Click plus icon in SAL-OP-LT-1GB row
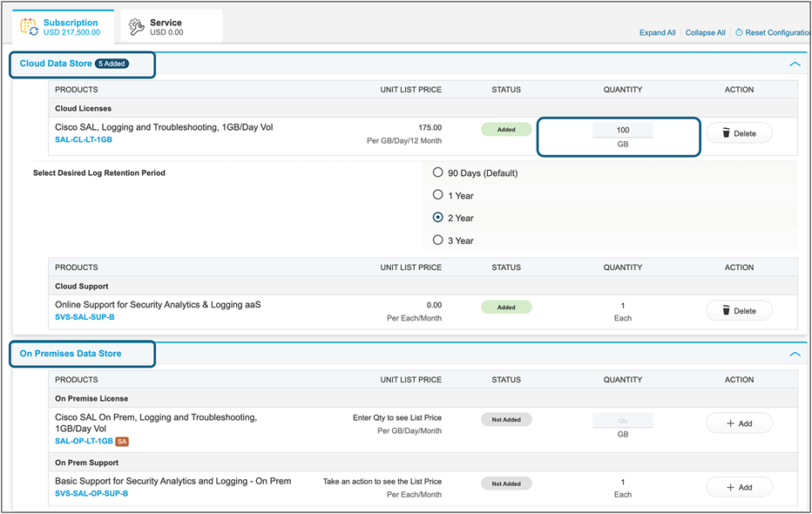812x514 pixels. [730, 423]
